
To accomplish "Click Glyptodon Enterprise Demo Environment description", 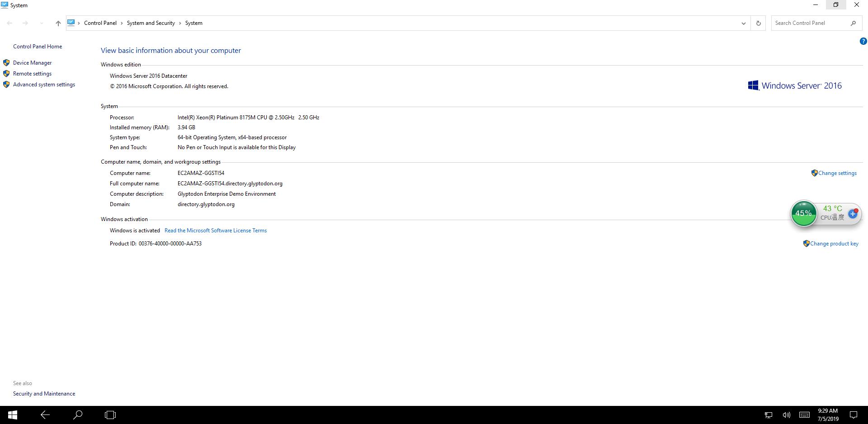I will point(226,194).
